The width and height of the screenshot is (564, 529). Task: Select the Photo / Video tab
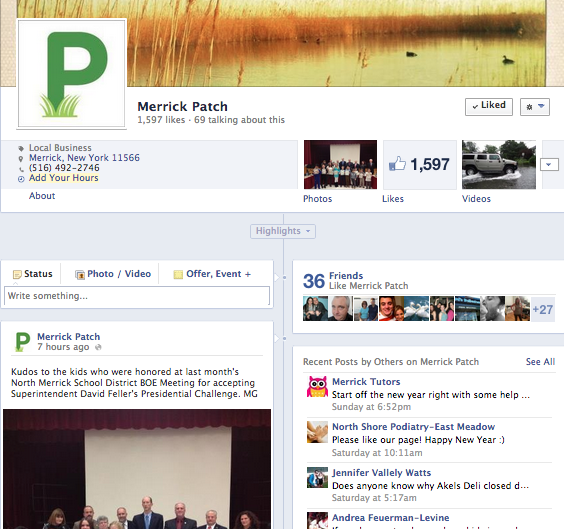[x=113, y=274]
